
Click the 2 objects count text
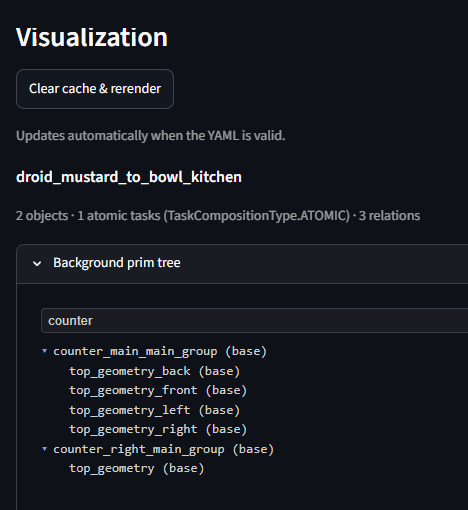click(x=42, y=216)
